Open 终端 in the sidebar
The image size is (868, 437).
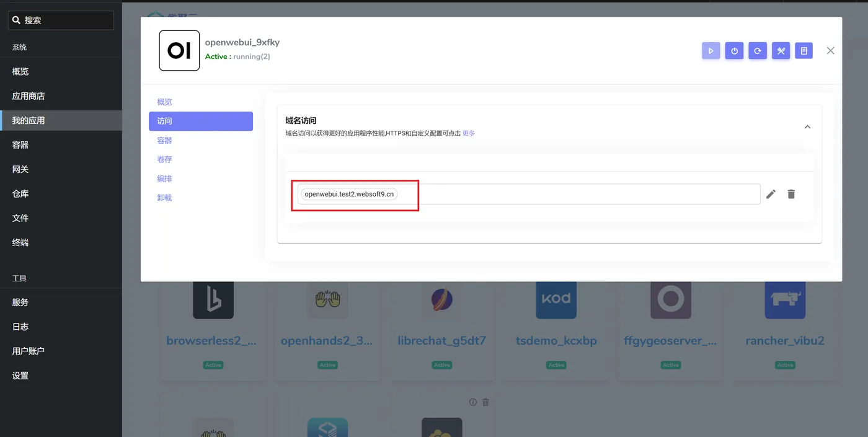(61, 242)
